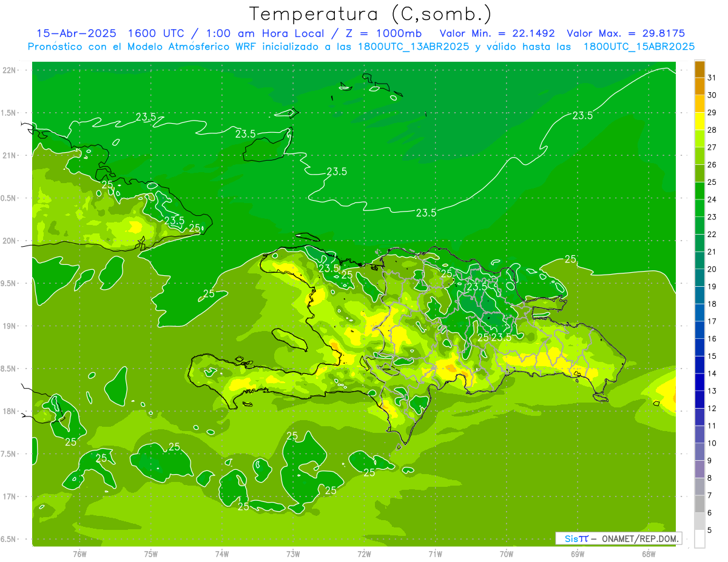728x562 pixels.
Task: Click the "1800UTC_15ABR2025" valid-until time
Action: [639, 47]
